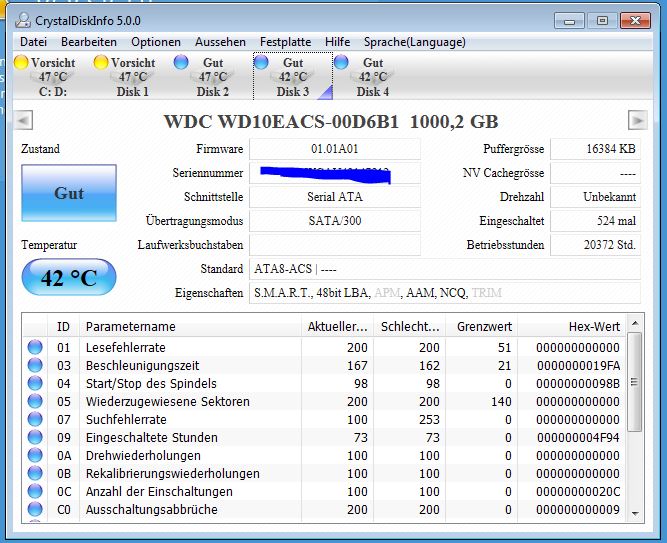Image resolution: width=667 pixels, height=543 pixels.
Task: Click the Eingeschaltet value 524 mal
Action: 595,221
